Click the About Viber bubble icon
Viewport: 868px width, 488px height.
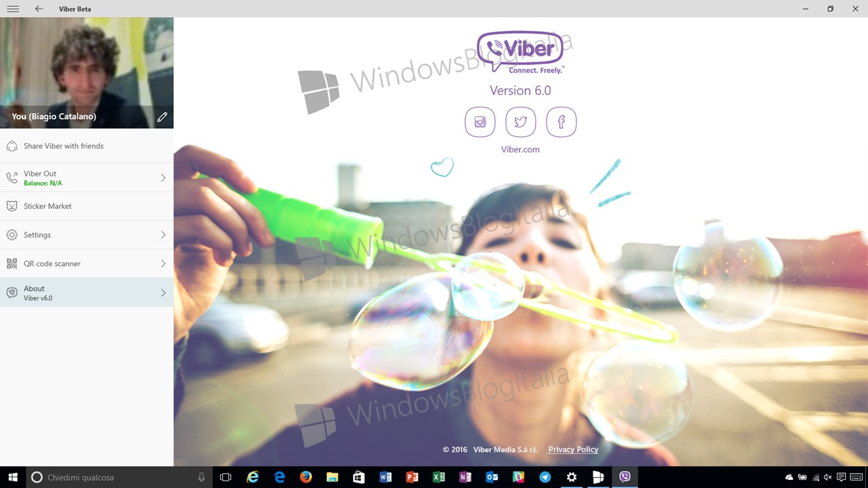pyautogui.click(x=12, y=293)
